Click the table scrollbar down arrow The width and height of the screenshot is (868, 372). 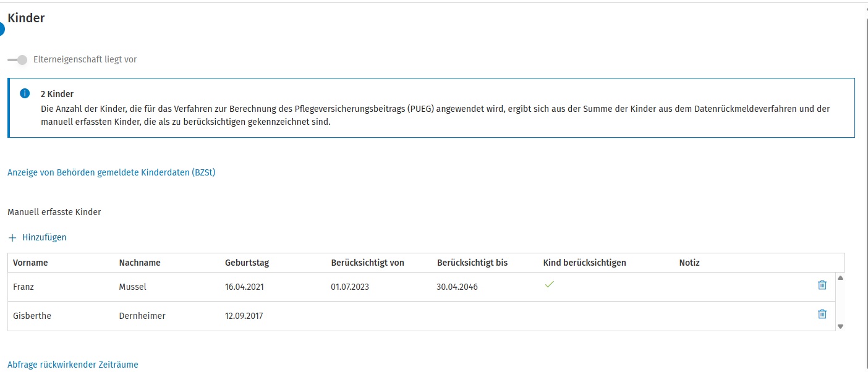(840, 326)
